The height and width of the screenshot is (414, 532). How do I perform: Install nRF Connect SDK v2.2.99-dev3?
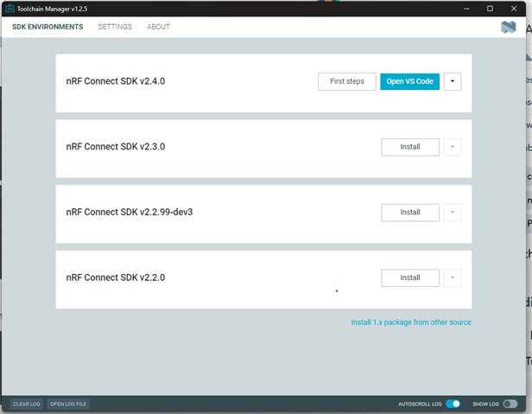(410, 213)
